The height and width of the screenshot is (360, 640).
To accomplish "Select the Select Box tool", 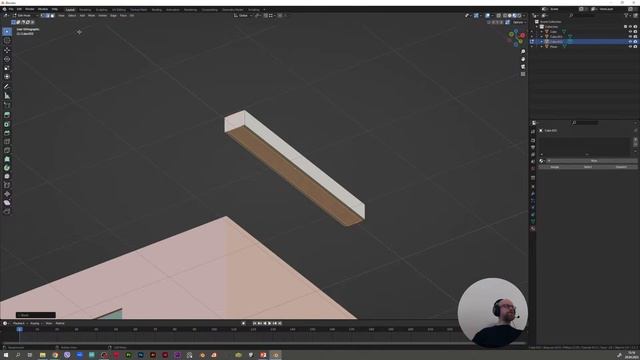I will [7, 32].
